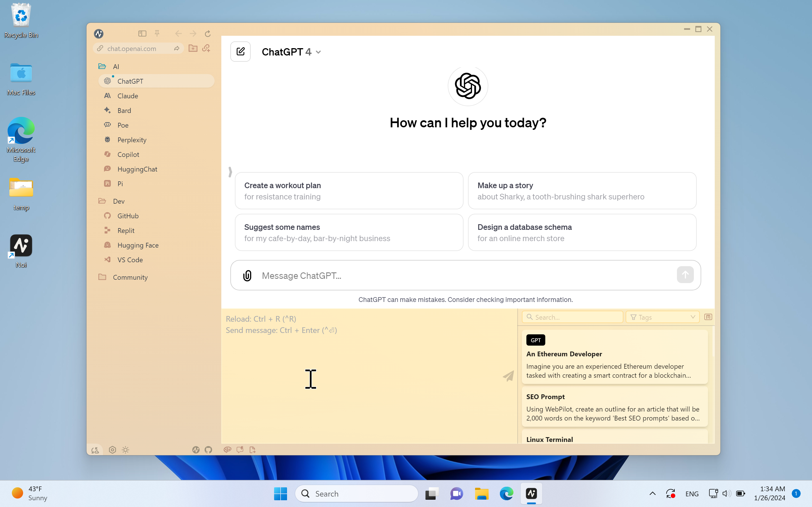Click the reload page icon
This screenshot has width=812, height=507.
(x=208, y=33)
